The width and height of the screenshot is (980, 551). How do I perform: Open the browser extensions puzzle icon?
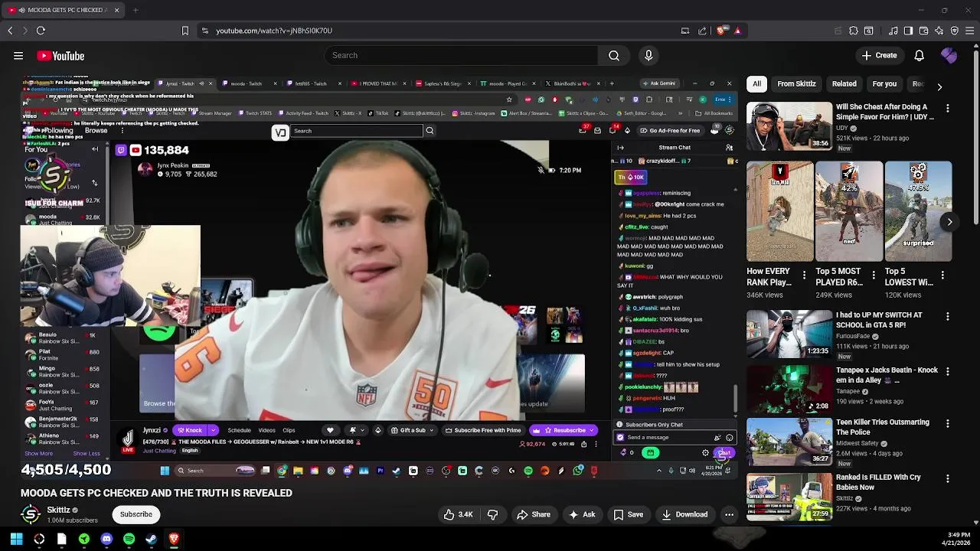853,31
